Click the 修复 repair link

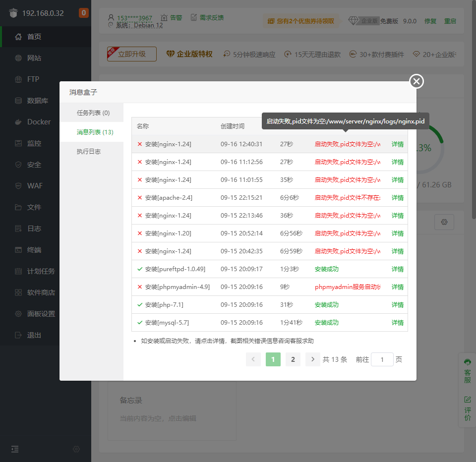pos(430,21)
